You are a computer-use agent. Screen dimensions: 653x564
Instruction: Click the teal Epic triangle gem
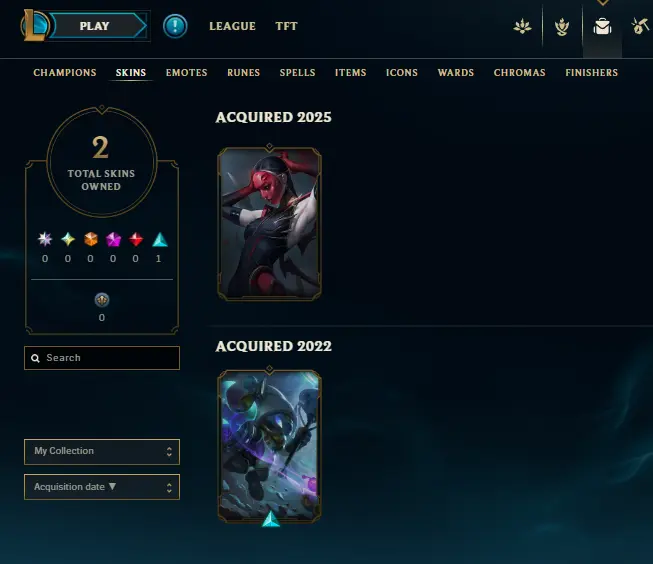(160, 240)
